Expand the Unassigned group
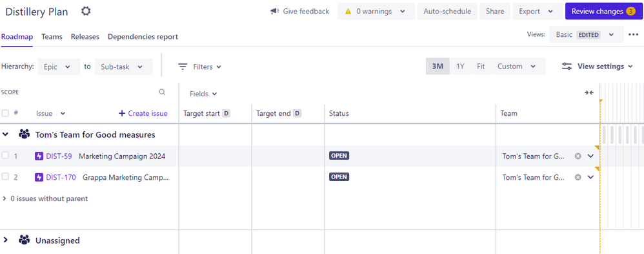The height and width of the screenshot is (254, 644). tap(6, 240)
